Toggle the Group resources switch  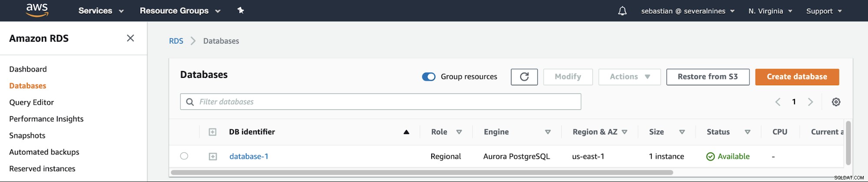429,77
